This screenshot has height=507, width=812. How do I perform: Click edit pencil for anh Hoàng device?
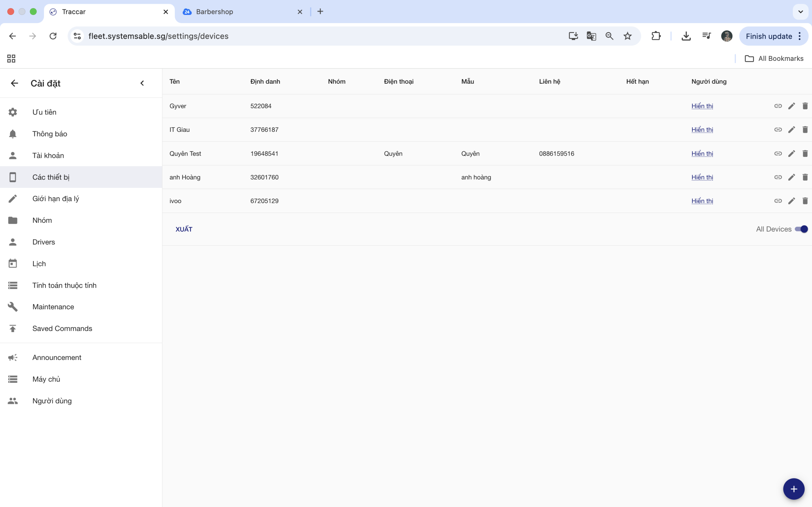[x=791, y=177]
